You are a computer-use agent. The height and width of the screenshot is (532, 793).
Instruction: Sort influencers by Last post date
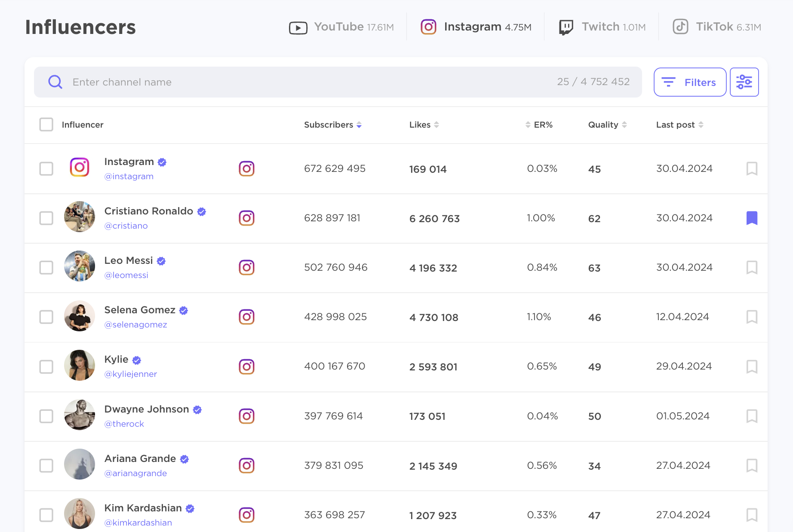(679, 125)
